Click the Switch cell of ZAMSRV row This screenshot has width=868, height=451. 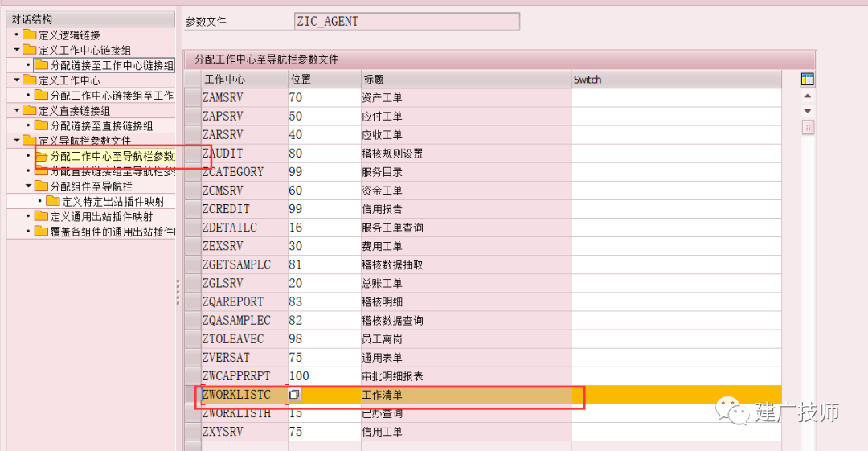tap(677, 97)
